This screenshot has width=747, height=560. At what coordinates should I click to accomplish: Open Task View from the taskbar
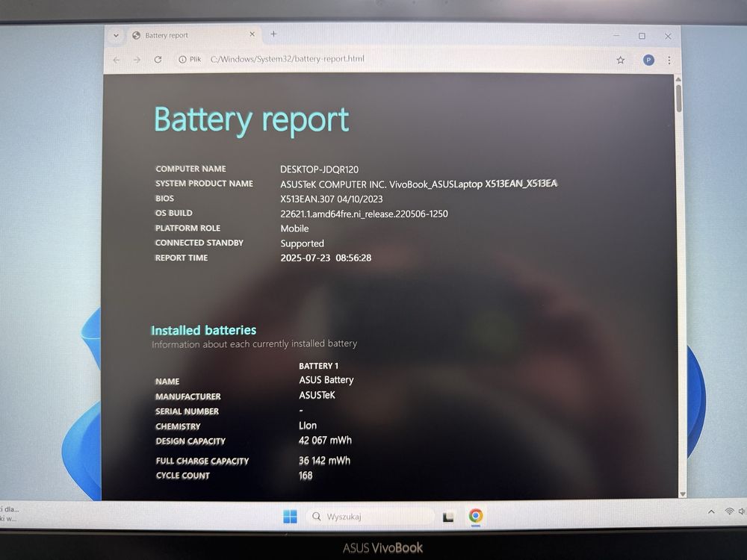(447, 517)
